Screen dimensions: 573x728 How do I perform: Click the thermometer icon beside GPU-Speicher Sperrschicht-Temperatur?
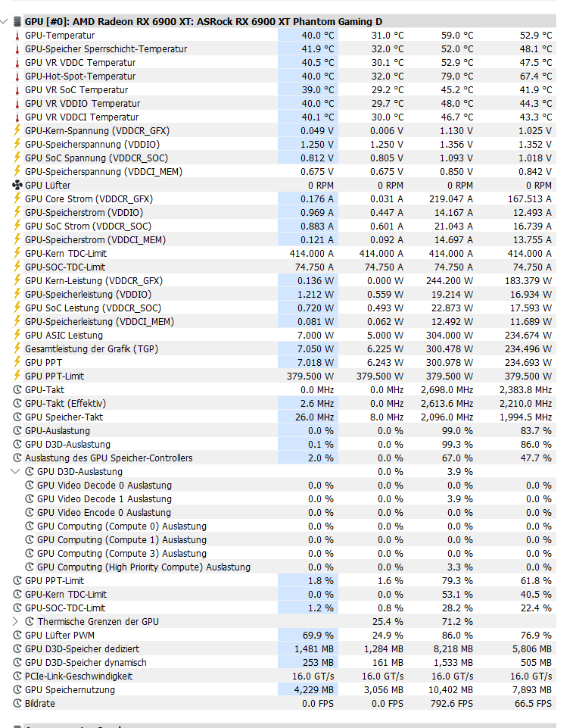pos(17,48)
